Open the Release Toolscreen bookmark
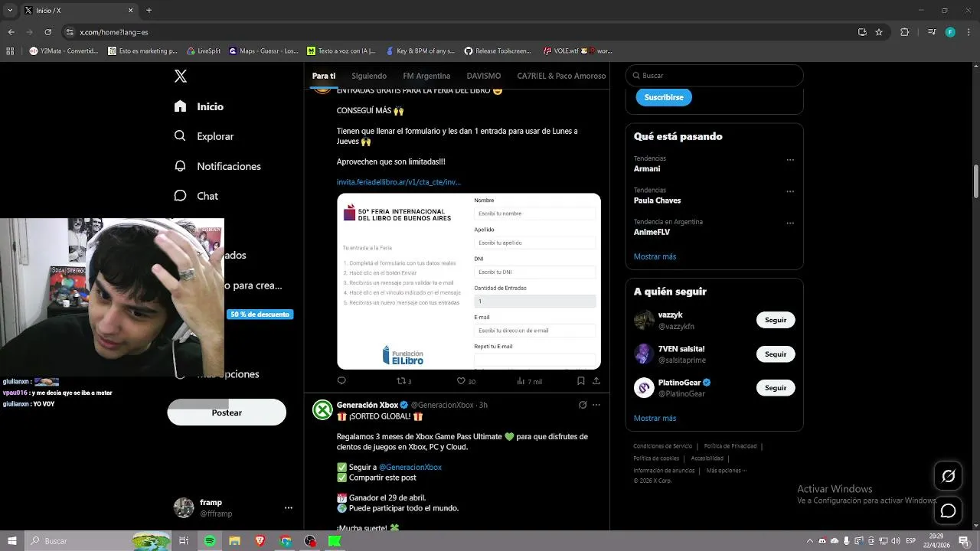 (x=498, y=51)
